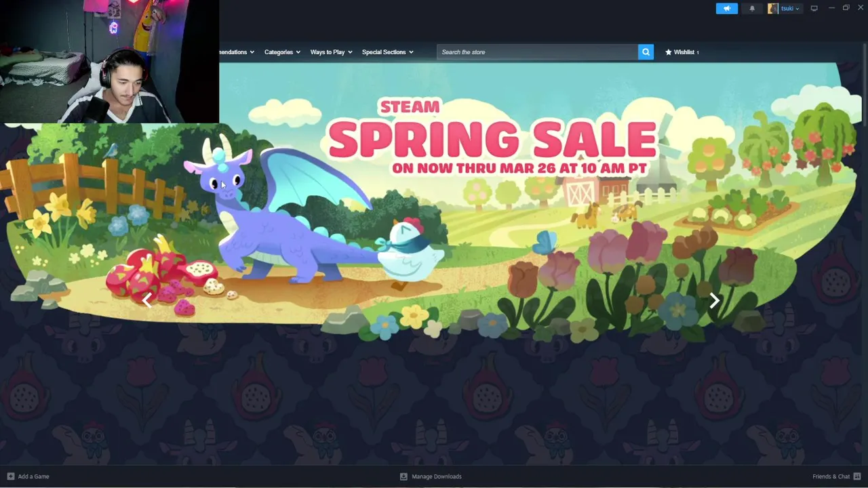Expand the tsuki account dropdown
Screen dimensions: 868x488
click(790, 8)
